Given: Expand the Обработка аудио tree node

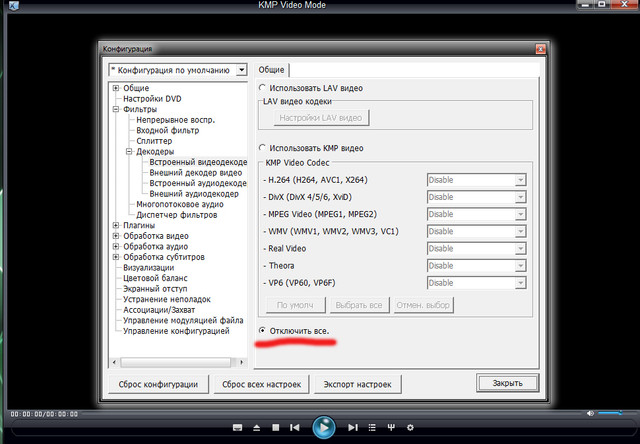Looking at the screenshot, I should coord(116,246).
